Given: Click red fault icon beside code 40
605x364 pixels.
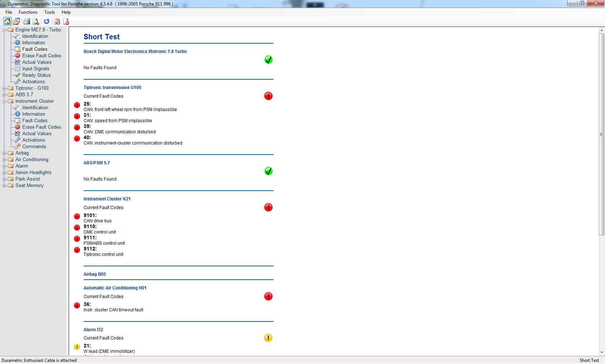Looking at the screenshot, I should coord(77,138).
